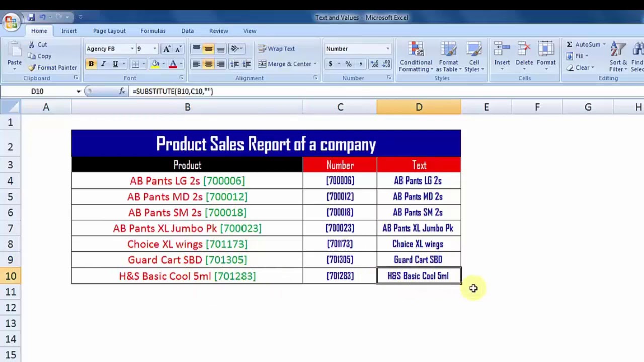Image resolution: width=644 pixels, height=362 pixels.
Task: Toggle Bold formatting
Action: tap(91, 64)
